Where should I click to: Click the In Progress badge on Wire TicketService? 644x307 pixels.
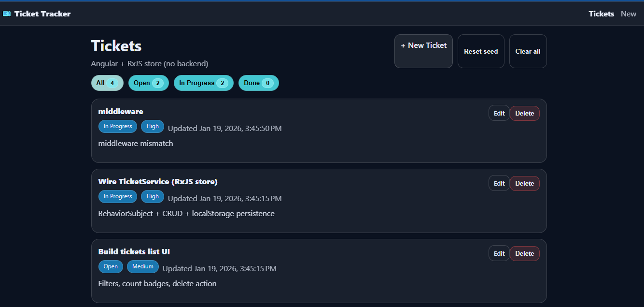[117, 196]
